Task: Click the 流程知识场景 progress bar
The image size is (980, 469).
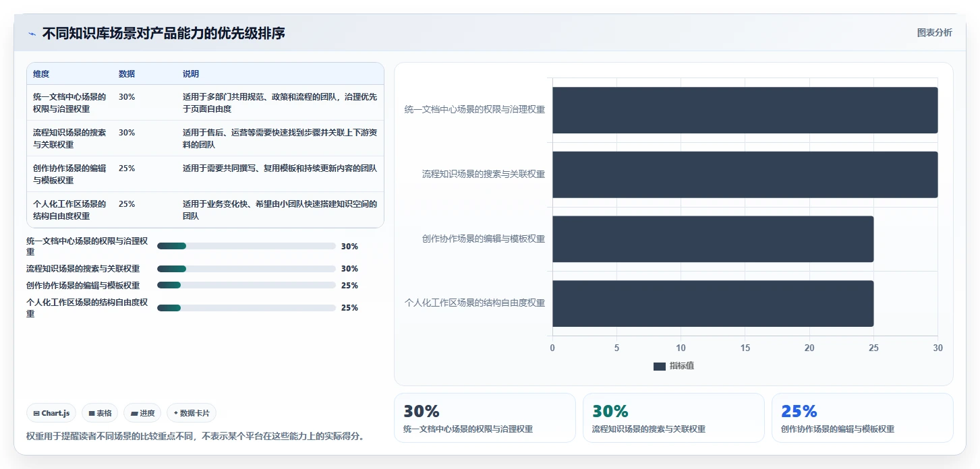Action: coord(246,268)
